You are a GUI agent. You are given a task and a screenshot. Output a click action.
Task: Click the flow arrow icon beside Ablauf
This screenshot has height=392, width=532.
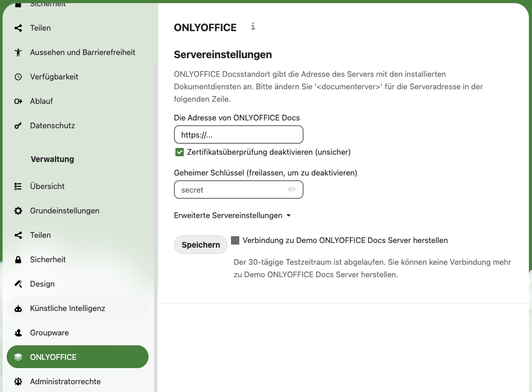18,101
